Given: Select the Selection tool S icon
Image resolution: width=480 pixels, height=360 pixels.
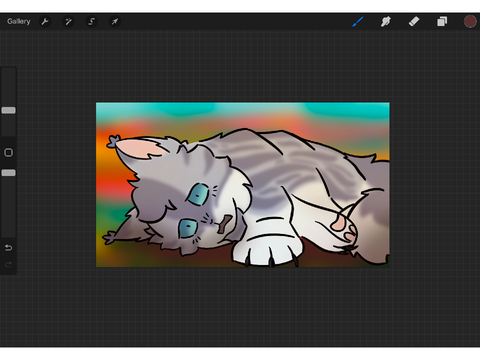Looking at the screenshot, I should tap(91, 22).
